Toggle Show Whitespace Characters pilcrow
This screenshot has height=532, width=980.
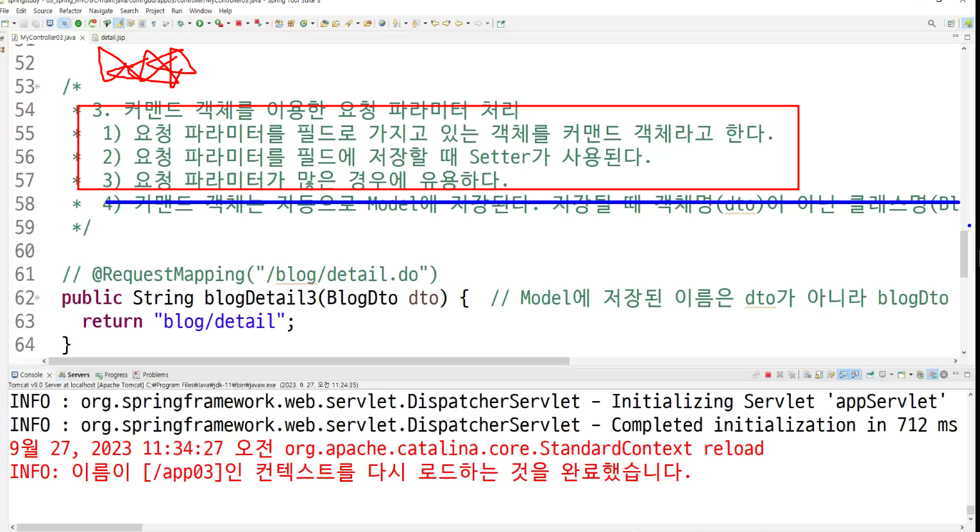click(x=153, y=23)
